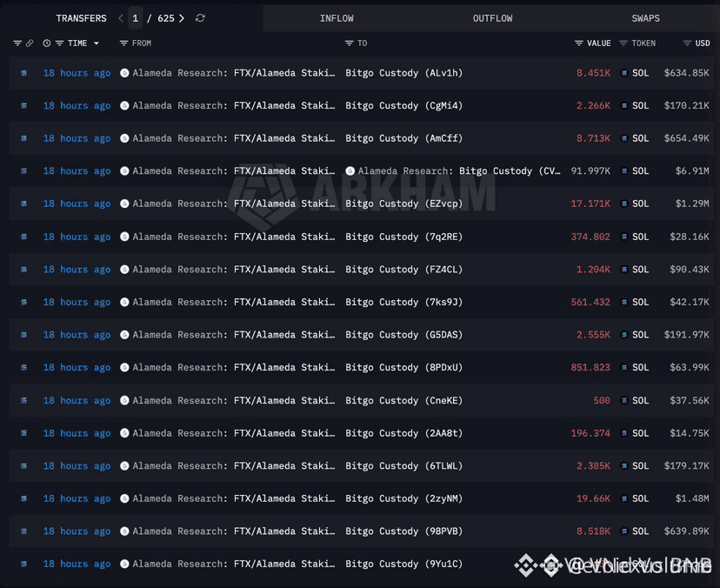Click SOL token icon in $90.43K row
Viewport: 720px width, 588px height.
[624, 269]
